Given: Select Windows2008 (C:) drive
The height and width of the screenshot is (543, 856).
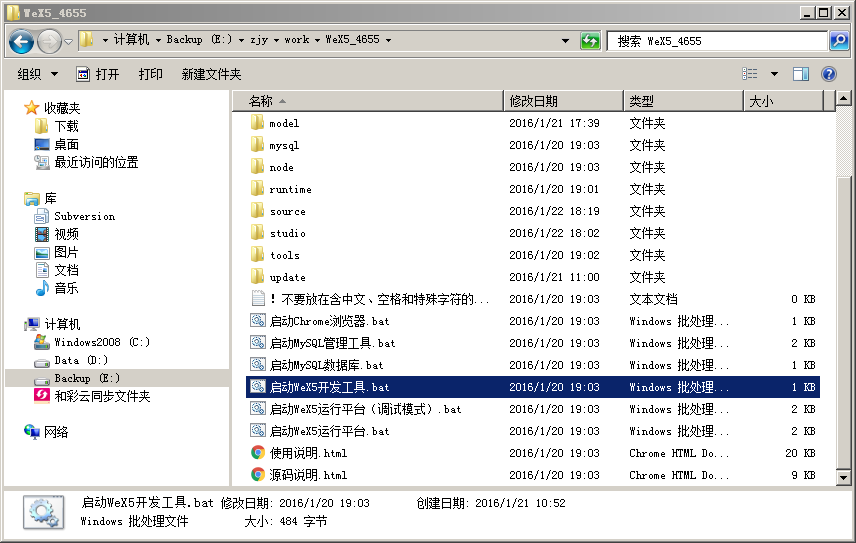Looking at the screenshot, I should click(92, 342).
